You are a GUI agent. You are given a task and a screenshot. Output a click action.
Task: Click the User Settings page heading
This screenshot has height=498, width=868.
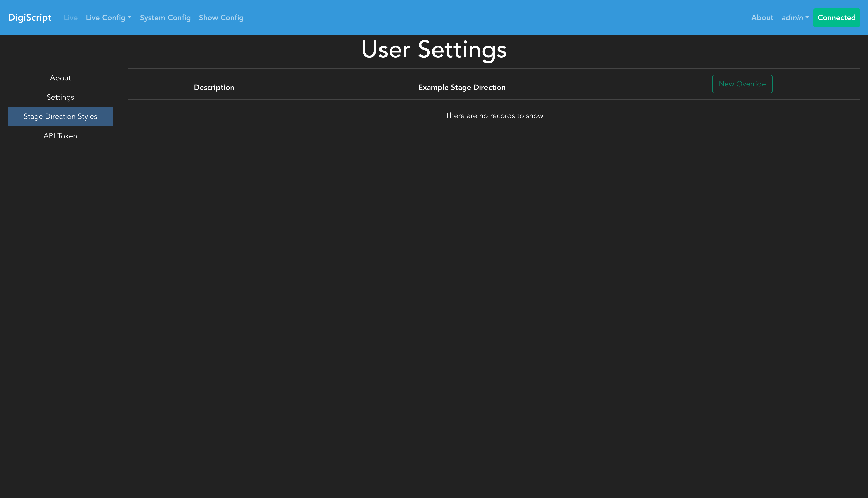click(434, 50)
